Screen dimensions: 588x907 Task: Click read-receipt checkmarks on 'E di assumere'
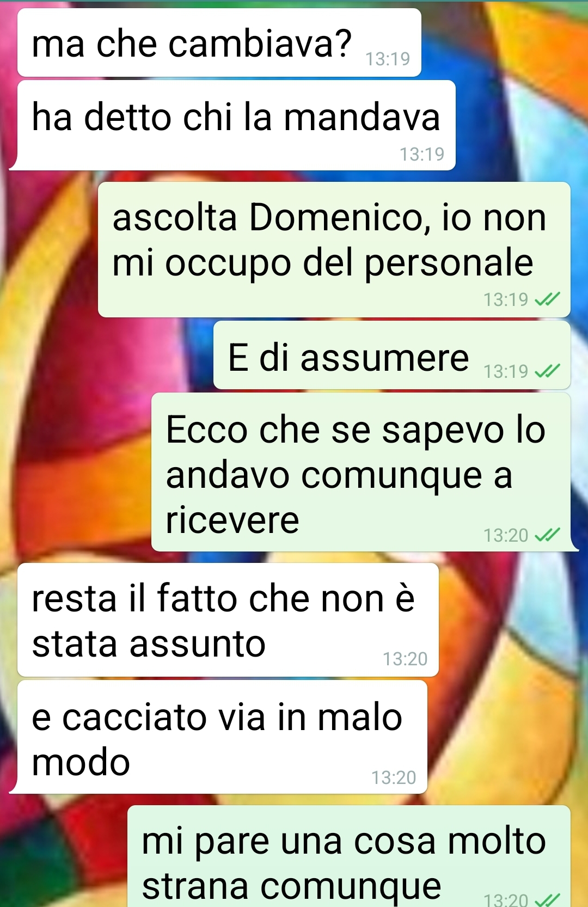(547, 371)
